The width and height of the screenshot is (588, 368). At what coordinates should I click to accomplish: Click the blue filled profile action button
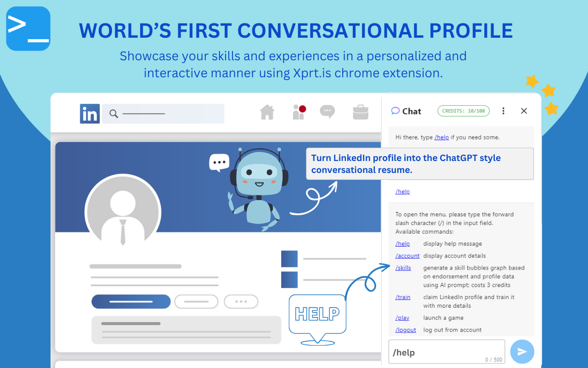[x=131, y=301]
